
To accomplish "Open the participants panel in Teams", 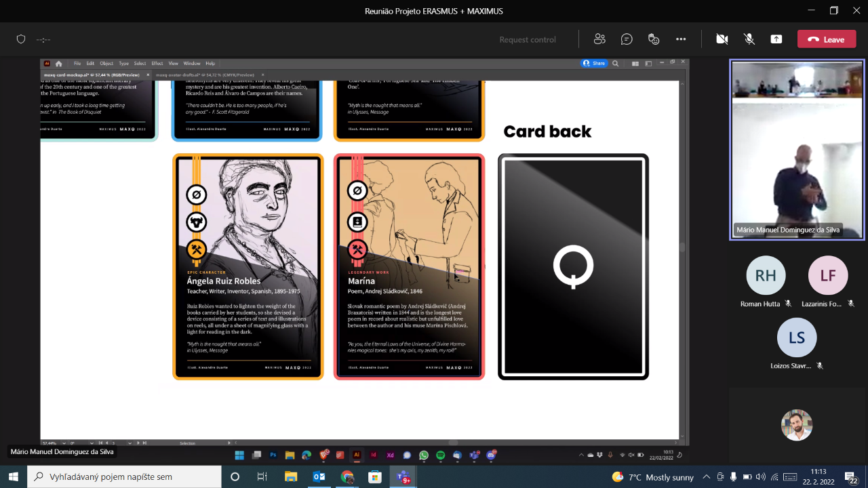I will click(599, 39).
